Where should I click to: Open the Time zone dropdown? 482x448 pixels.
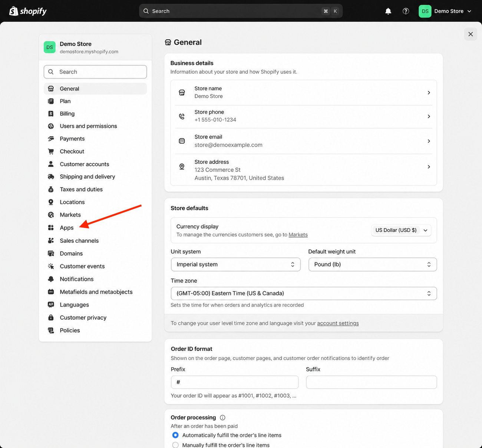(x=304, y=293)
